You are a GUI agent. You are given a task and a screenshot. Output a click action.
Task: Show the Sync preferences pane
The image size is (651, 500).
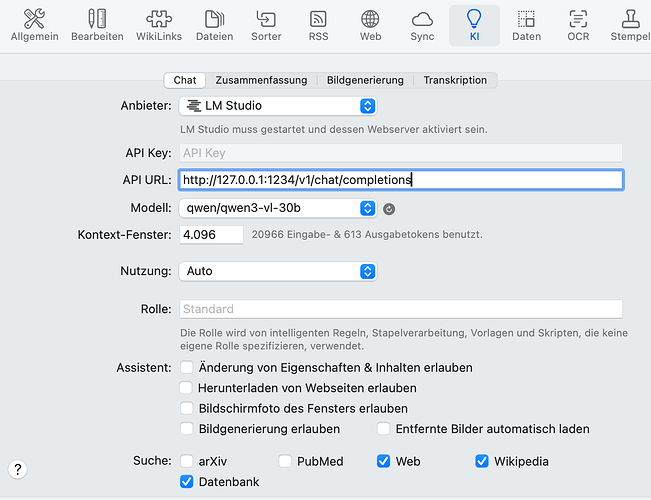tap(422, 26)
